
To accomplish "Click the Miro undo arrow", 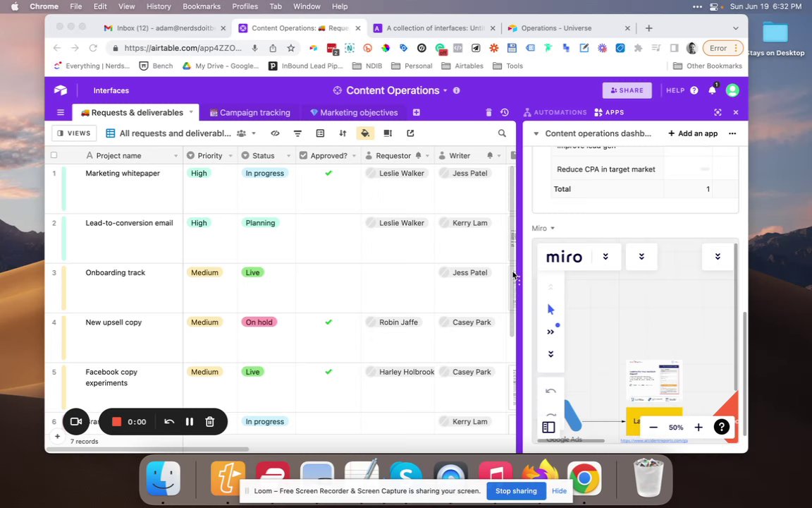I will [550, 391].
